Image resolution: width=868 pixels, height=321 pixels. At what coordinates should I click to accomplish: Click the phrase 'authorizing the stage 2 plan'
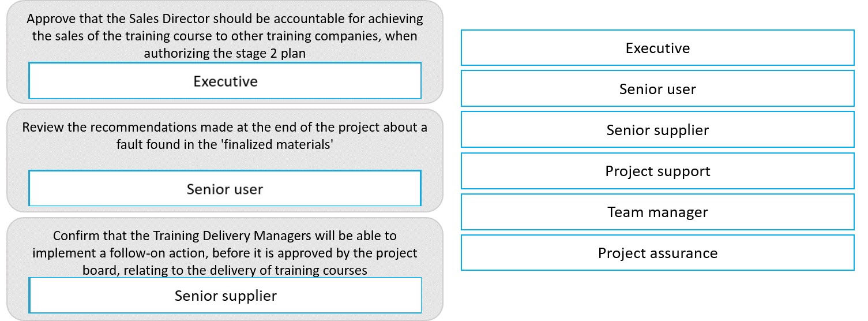(x=225, y=54)
